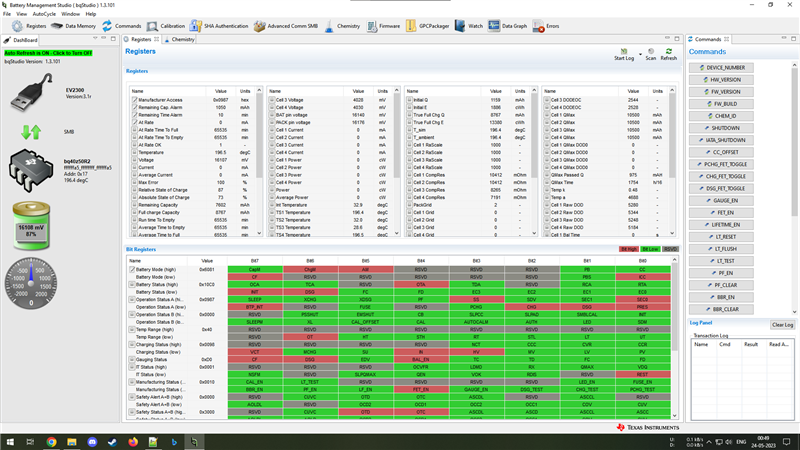Click the Refresh icon in Registers
This screenshot has height=450, width=800.
(668, 52)
